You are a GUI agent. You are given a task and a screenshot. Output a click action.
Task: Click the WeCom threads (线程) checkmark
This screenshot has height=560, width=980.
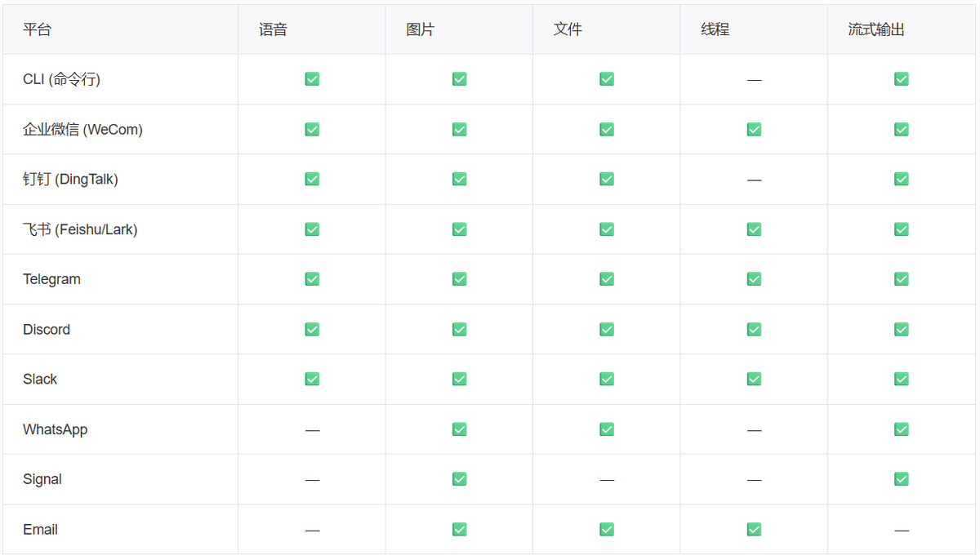pyautogui.click(x=754, y=129)
